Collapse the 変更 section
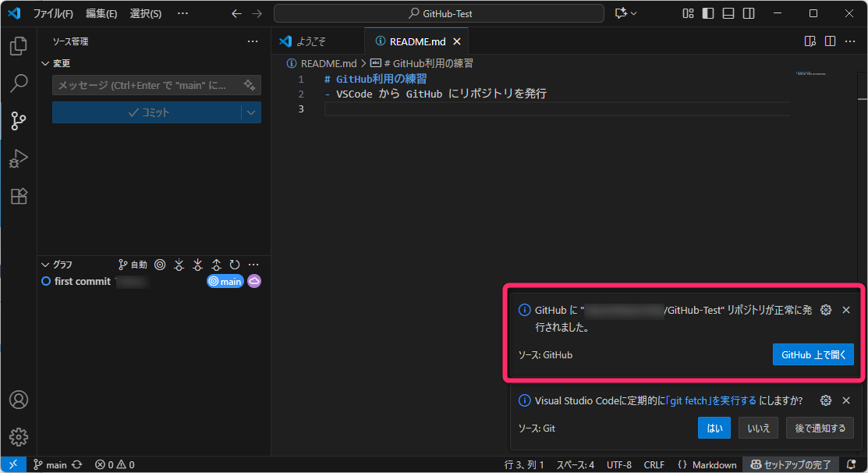Image resolution: width=868 pixels, height=473 pixels. point(45,63)
